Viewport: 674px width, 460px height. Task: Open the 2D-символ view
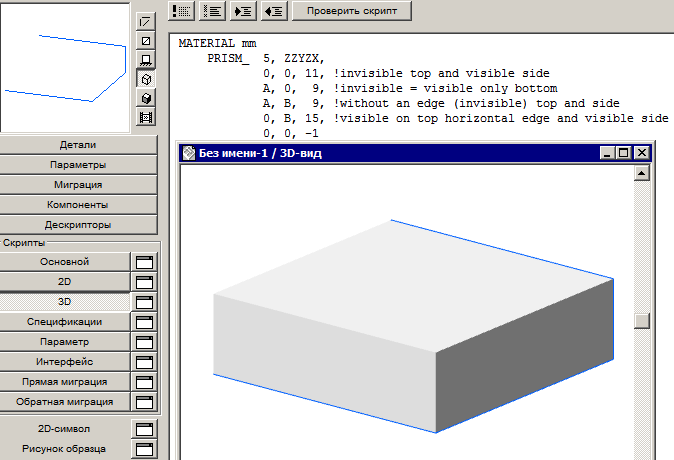tap(64, 429)
